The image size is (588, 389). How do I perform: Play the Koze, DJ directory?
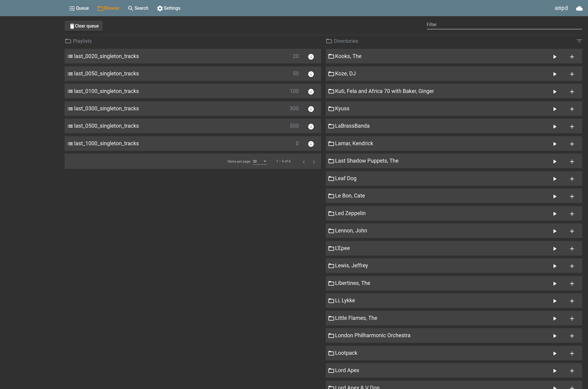555,74
